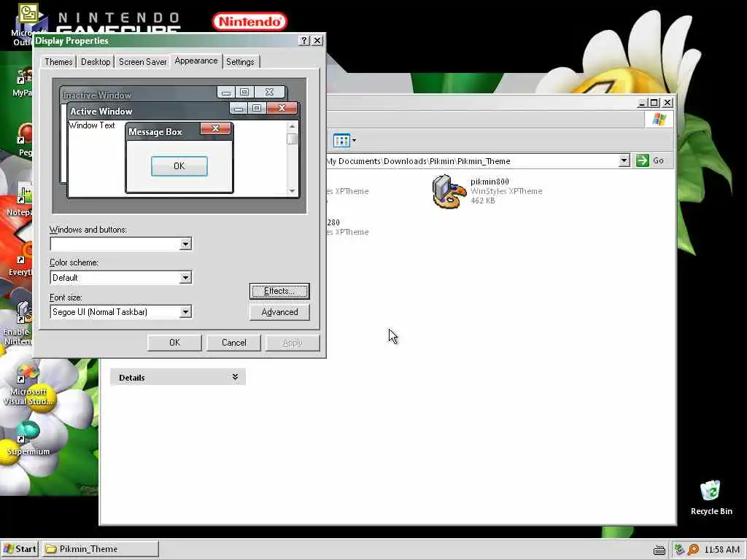This screenshot has height=560, width=747.
Task: Click the Window Text sample in preview
Action: pos(92,125)
